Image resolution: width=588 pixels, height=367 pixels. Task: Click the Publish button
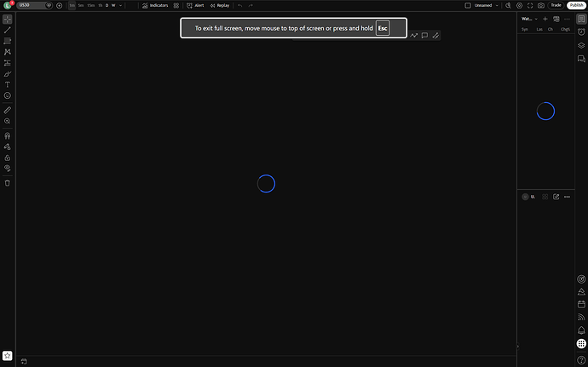click(x=576, y=5)
